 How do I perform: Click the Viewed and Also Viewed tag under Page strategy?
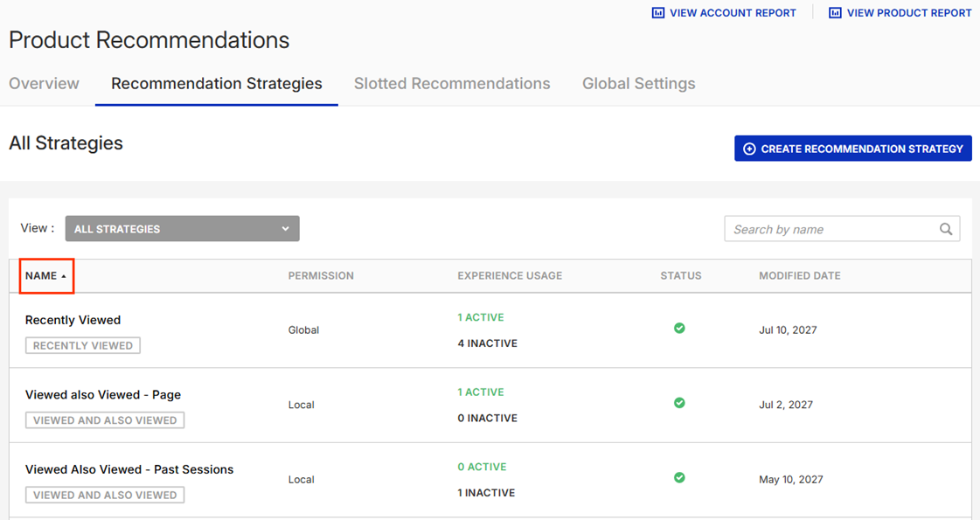click(105, 420)
